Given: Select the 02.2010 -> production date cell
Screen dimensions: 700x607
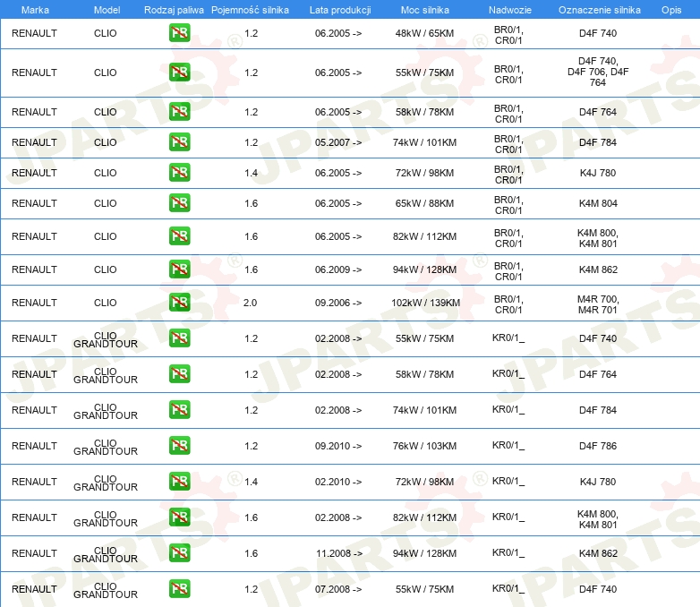Looking at the screenshot, I should coord(338,482).
